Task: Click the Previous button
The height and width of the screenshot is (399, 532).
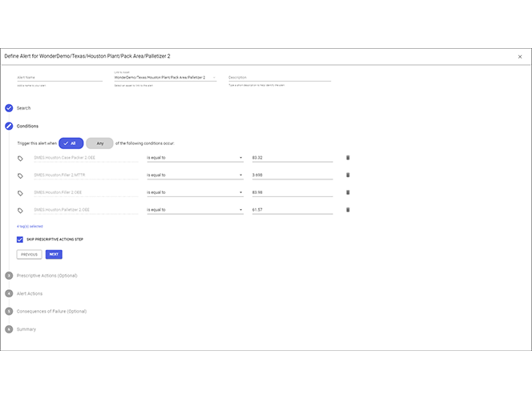Action: click(x=30, y=254)
